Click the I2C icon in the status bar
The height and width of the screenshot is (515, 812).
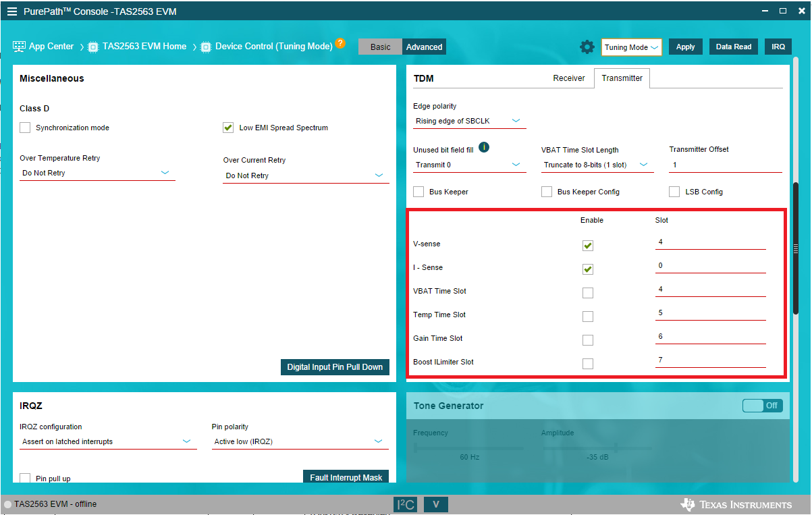pos(405,504)
